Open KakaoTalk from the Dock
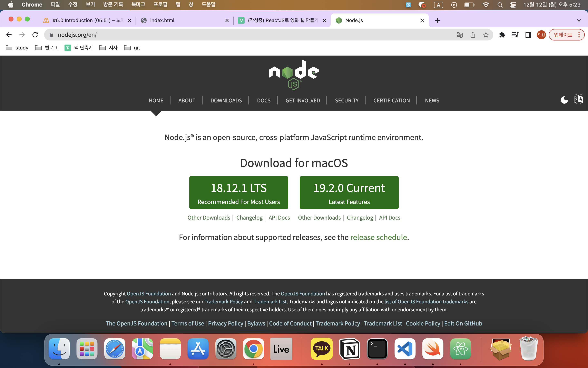Viewport: 588px width, 368px height. pyautogui.click(x=321, y=349)
